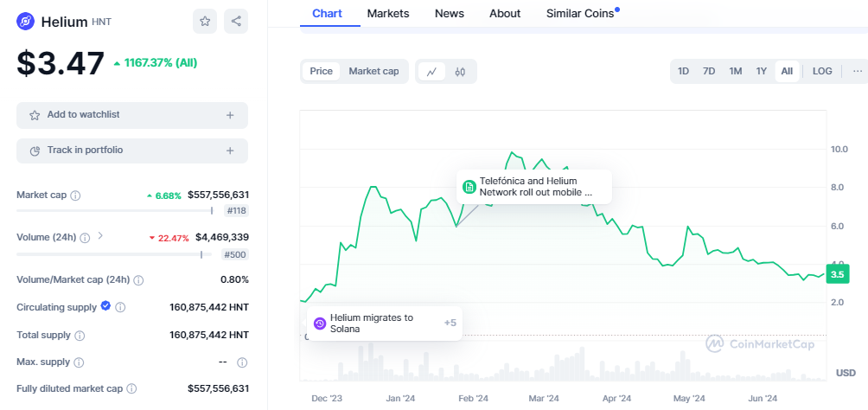868x410 pixels.
Task: Select the Price chart toggle
Action: [x=321, y=71]
